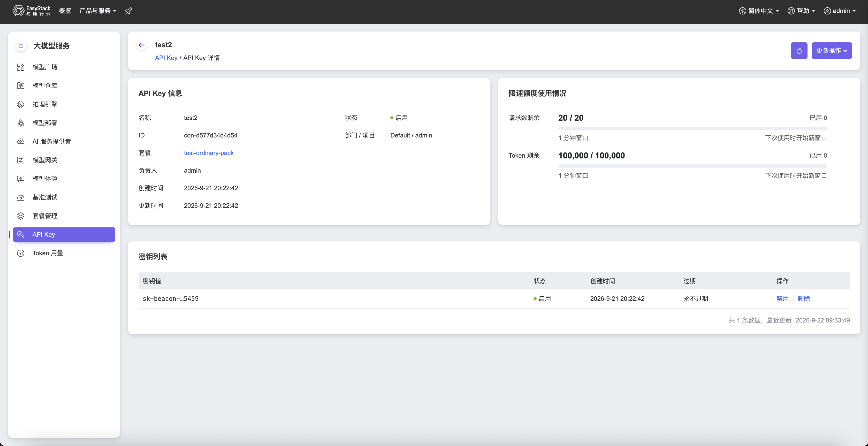The image size is (868, 446).
Task: Click the admin user avatar icon
Action: 827,11
